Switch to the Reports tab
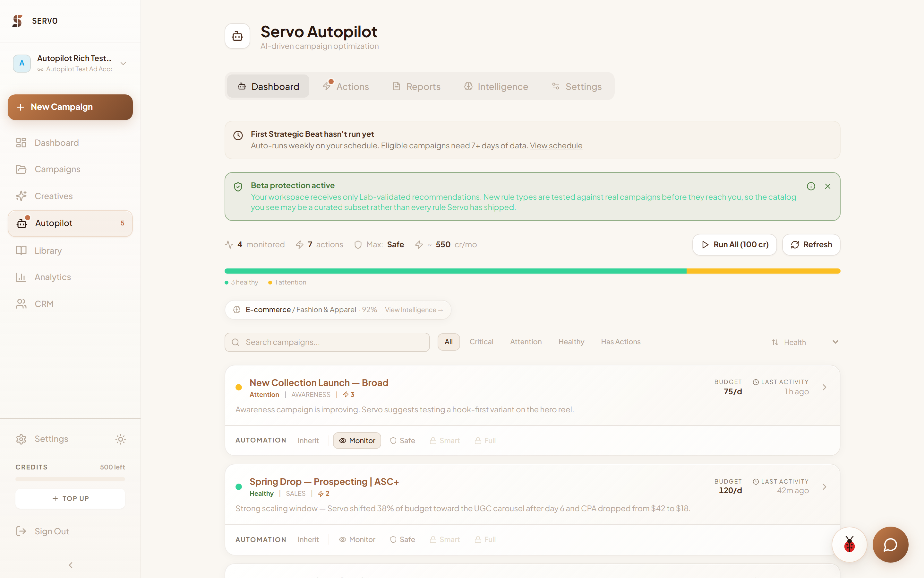 tap(416, 86)
